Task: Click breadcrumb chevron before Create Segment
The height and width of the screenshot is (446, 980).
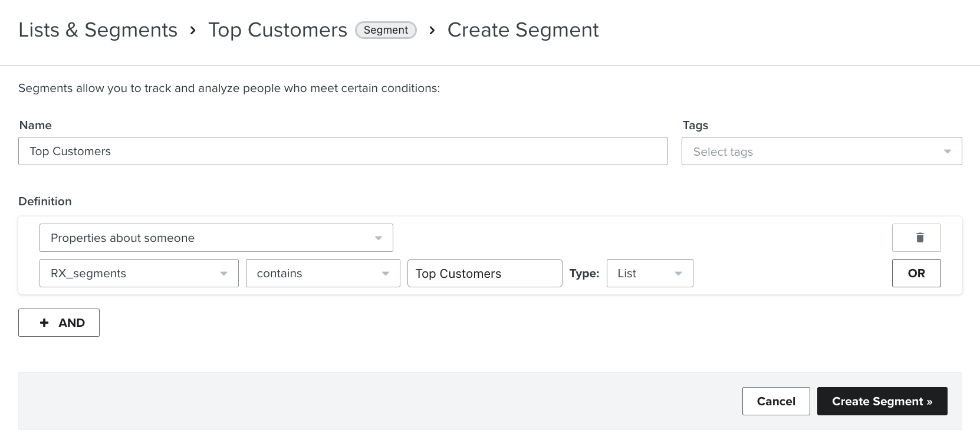Action: coord(432,30)
